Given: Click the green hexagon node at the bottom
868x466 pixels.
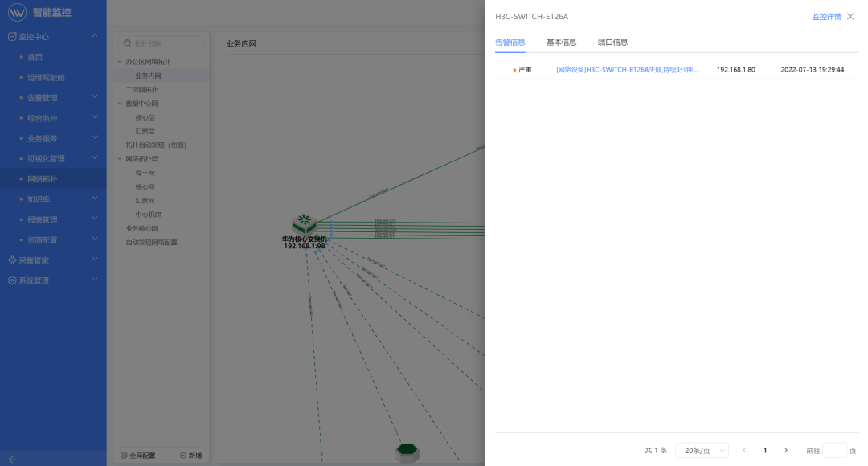Looking at the screenshot, I should tap(407, 450).
